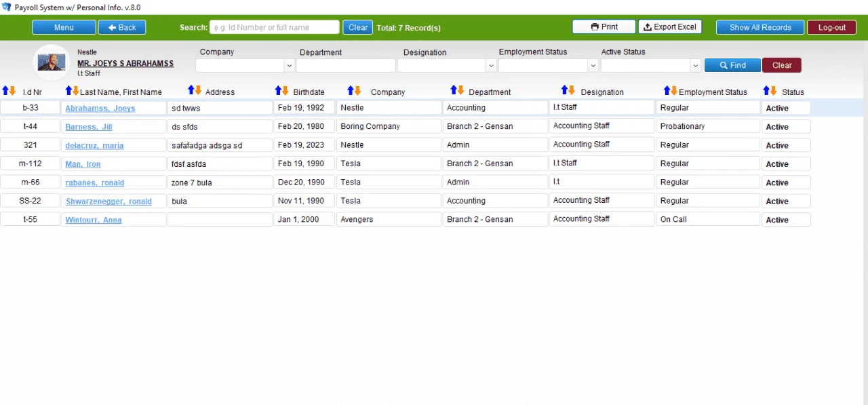Sort Designation column descending
The height and width of the screenshot is (405, 868).
(x=572, y=90)
